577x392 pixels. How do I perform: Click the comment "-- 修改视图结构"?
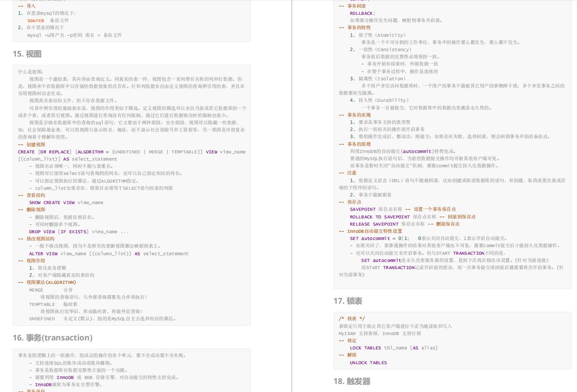click(36, 239)
